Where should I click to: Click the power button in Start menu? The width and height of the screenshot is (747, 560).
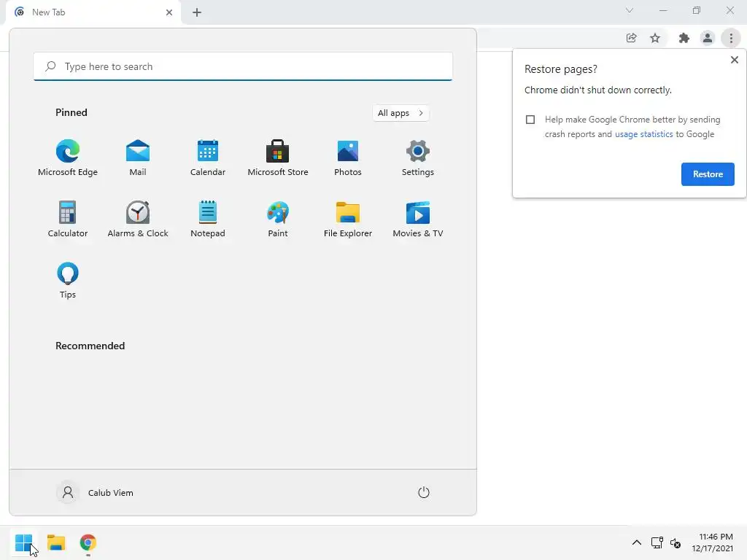tap(424, 492)
